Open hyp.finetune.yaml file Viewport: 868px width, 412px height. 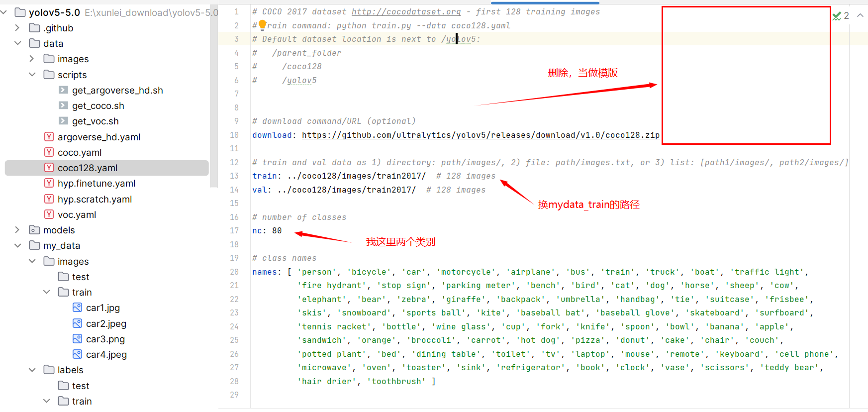point(96,183)
